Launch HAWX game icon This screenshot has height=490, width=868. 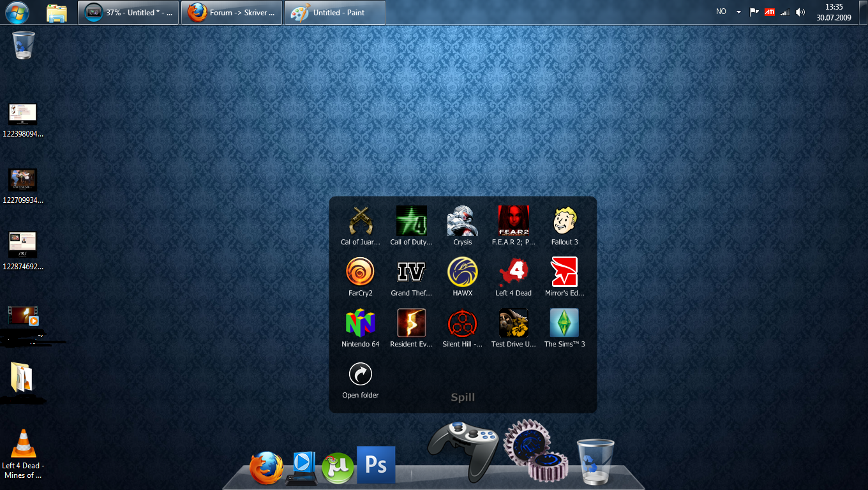coord(463,272)
